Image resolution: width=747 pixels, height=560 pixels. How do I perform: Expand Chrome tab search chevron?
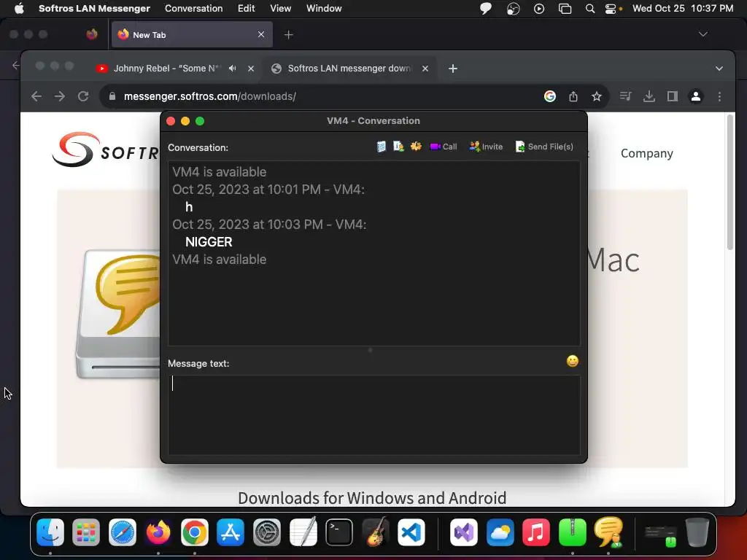coord(719,69)
